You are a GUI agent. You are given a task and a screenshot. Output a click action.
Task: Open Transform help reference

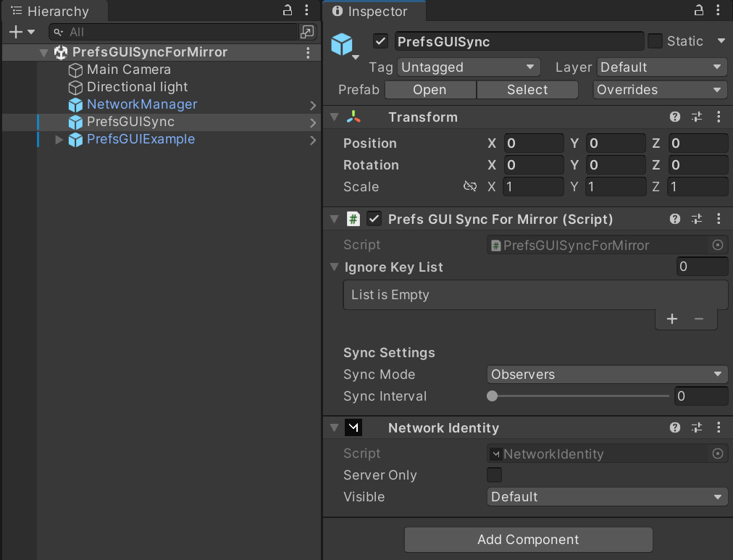coord(674,117)
